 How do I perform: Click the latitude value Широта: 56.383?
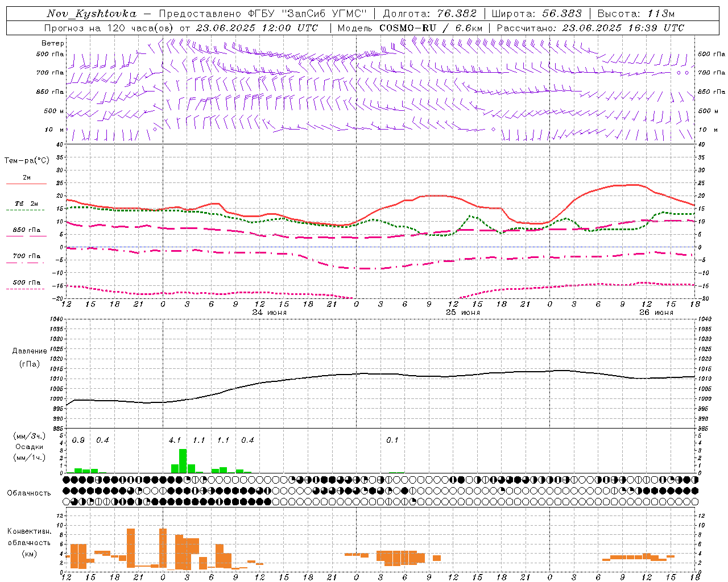pyautogui.click(x=536, y=14)
